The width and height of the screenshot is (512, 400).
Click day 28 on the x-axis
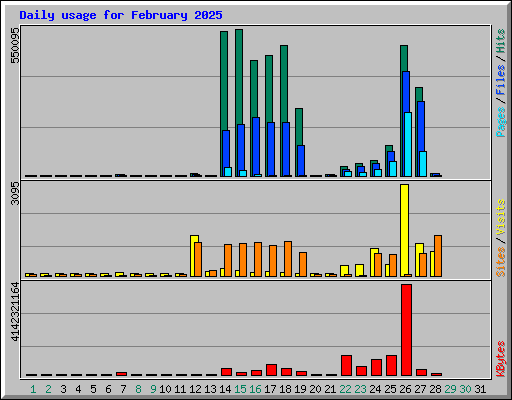click(435, 389)
